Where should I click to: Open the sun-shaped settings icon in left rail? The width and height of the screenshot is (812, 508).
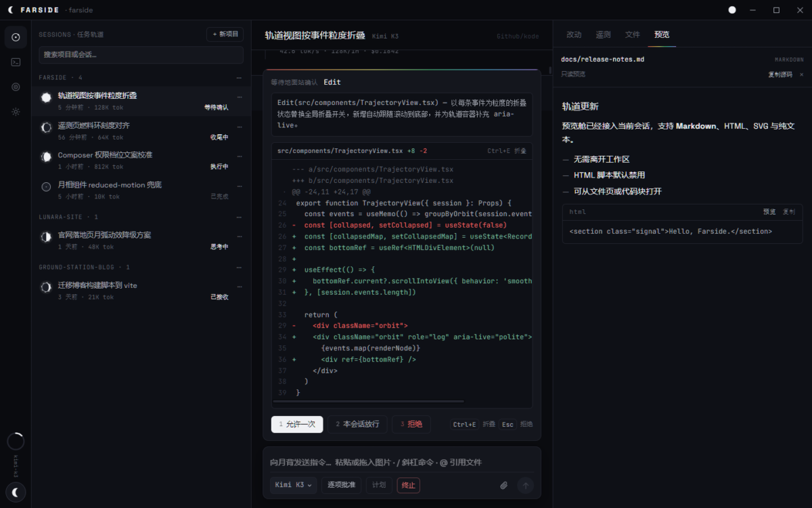tap(16, 112)
